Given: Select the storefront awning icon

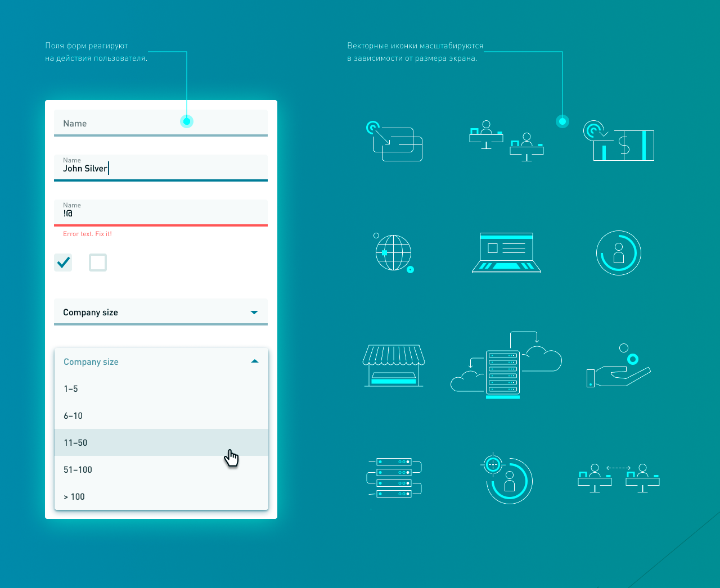Looking at the screenshot, I should click(x=394, y=365).
